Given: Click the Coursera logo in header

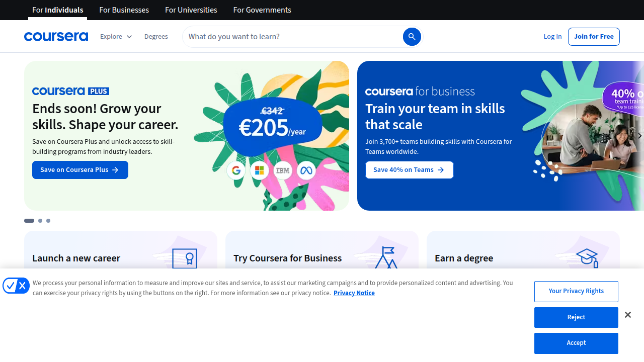Looking at the screenshot, I should [x=56, y=37].
